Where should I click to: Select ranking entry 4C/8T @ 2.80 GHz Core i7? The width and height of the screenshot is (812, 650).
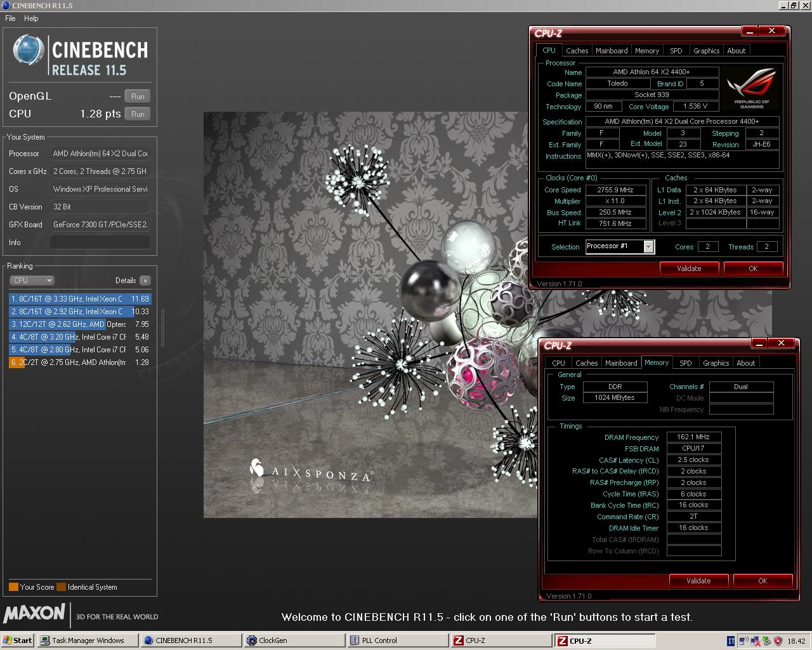pyautogui.click(x=80, y=350)
